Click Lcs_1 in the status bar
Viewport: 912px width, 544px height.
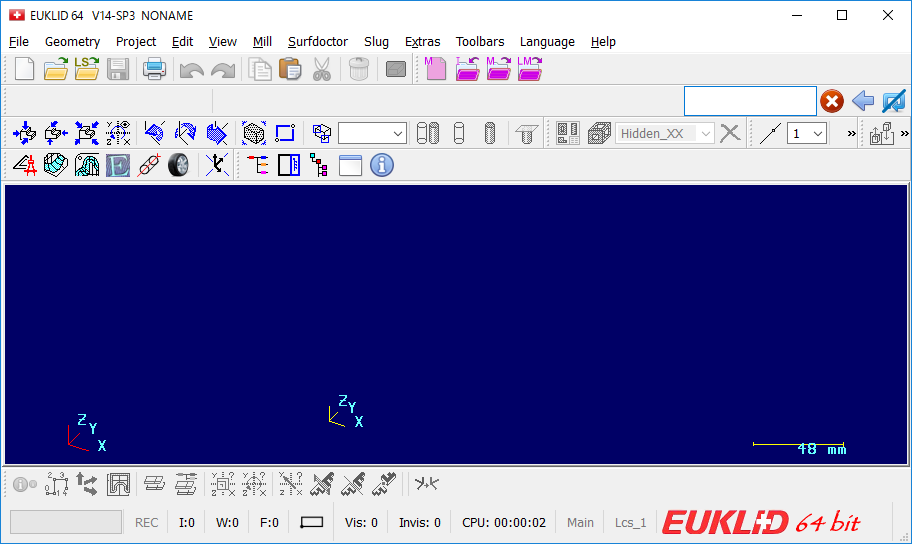click(630, 522)
